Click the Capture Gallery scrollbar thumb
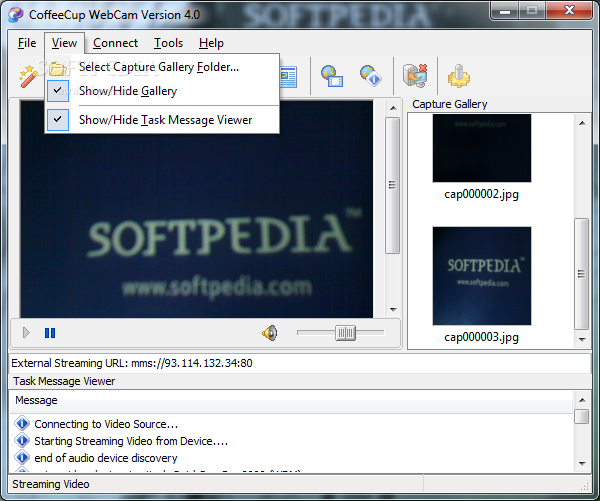Image resolution: width=600 pixels, height=501 pixels. [582, 274]
